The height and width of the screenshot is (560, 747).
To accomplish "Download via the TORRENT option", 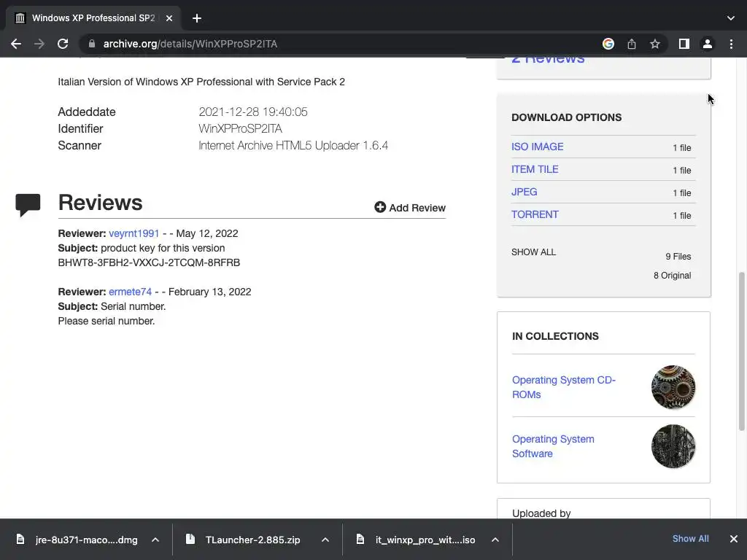I will pyautogui.click(x=535, y=214).
